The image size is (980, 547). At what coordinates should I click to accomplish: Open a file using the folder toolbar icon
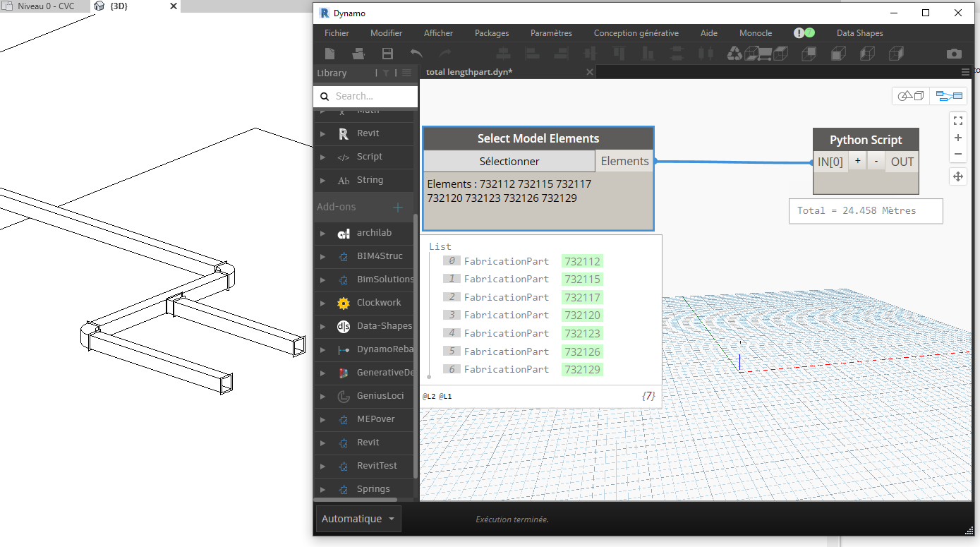point(358,54)
